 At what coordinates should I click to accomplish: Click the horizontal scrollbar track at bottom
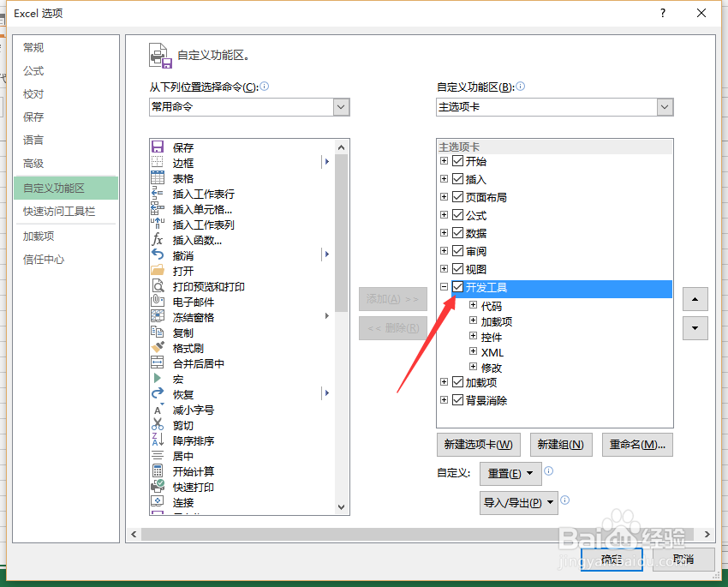click(x=418, y=534)
